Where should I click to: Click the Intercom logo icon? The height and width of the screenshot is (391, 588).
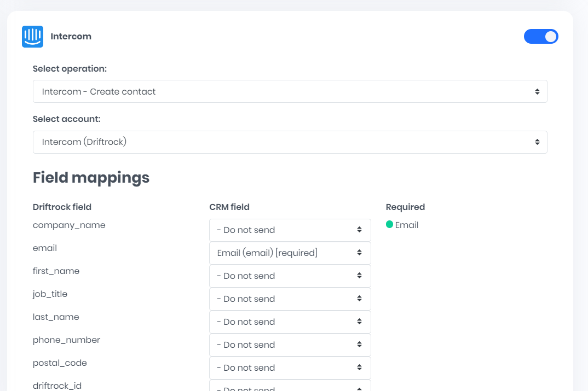(x=32, y=37)
